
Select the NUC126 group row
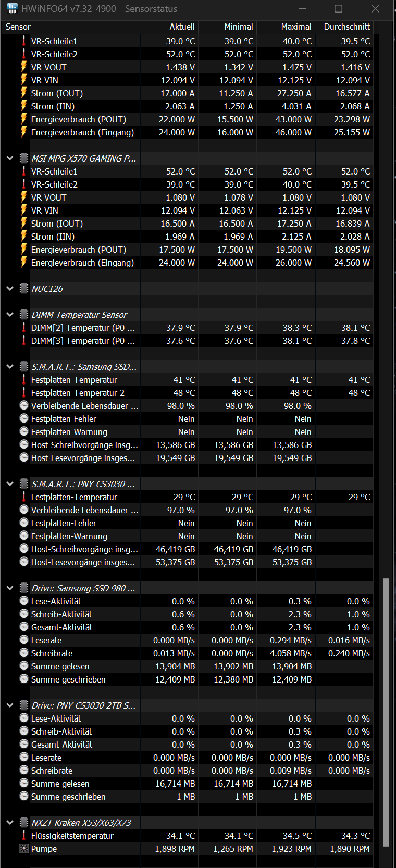(187, 289)
